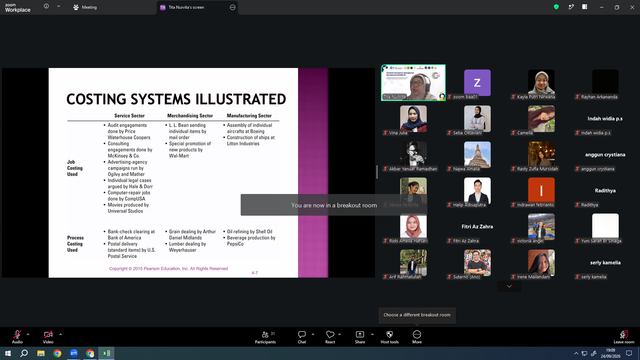The height and width of the screenshot is (360, 640).
Task: Open the meeting info icon near Zoom Workplace
Action: pos(47,7)
